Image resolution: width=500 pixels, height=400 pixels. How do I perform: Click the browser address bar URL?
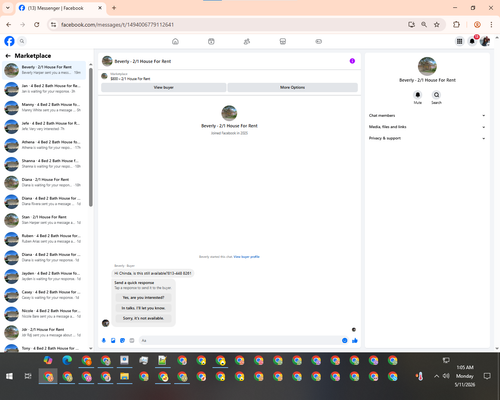pyautogui.click(x=117, y=25)
